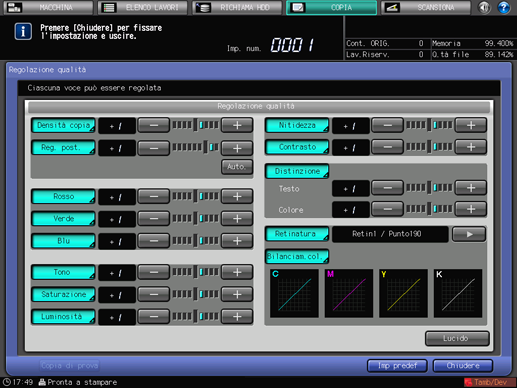Switch to the ELENCO LAVORI tab
517x388 pixels.
[143, 7]
